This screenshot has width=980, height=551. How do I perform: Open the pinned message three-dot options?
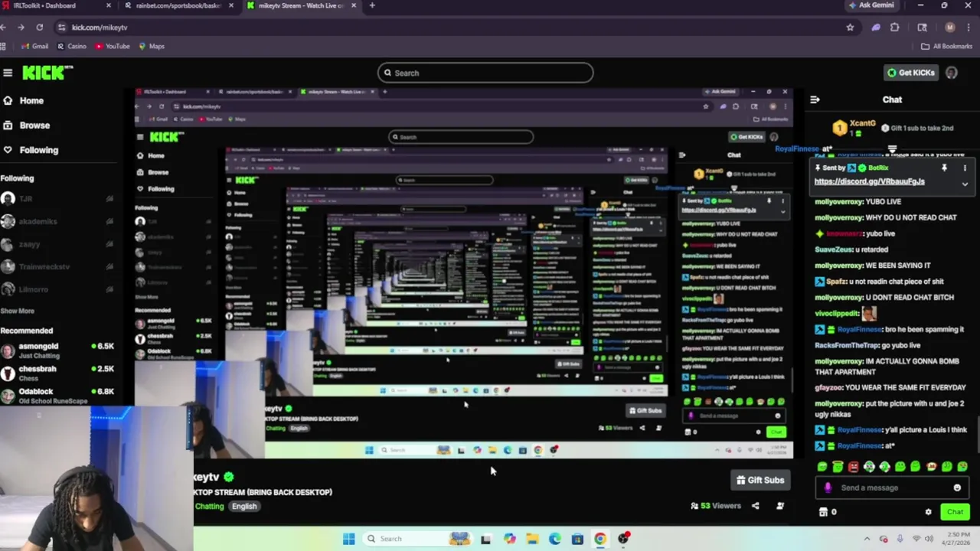(965, 168)
